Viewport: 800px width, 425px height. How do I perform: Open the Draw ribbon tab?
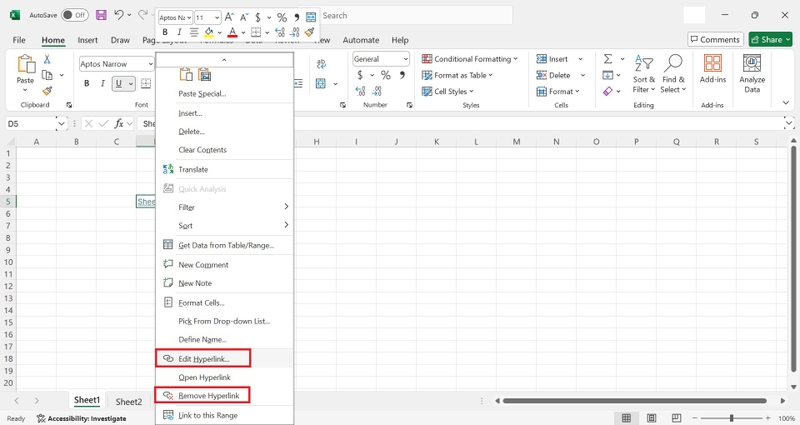(x=120, y=40)
